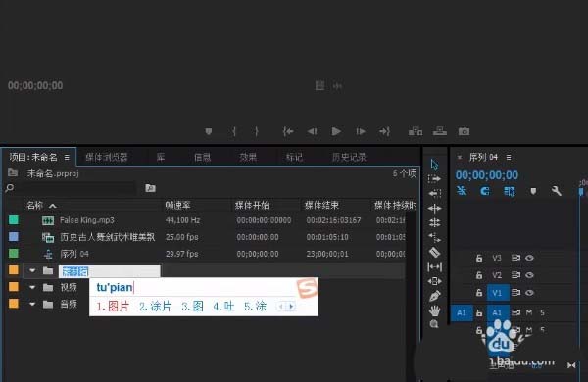Sort by 名称 column arrow
The image size is (588, 382).
pyautogui.click(x=53, y=206)
